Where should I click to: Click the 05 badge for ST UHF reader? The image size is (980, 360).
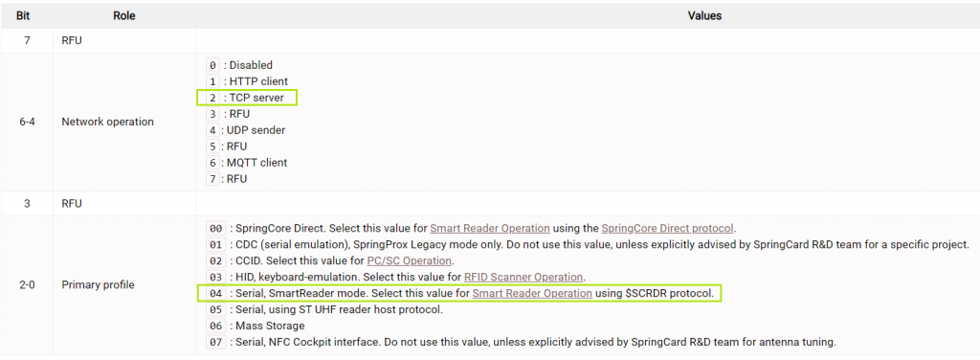(x=215, y=309)
